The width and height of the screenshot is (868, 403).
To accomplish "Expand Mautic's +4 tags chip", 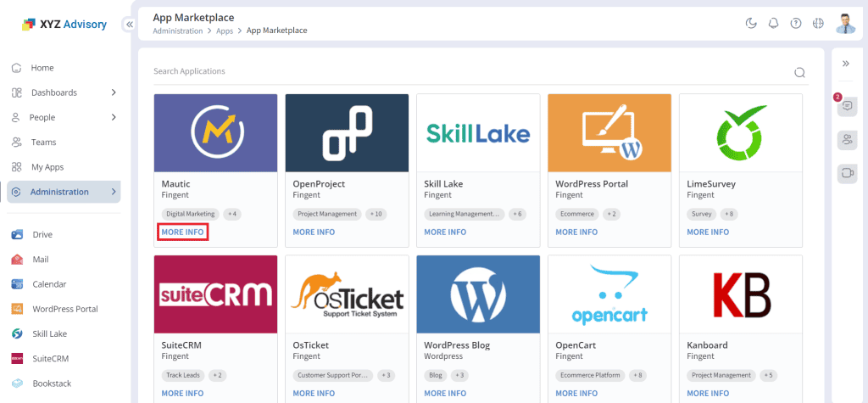I will (232, 214).
